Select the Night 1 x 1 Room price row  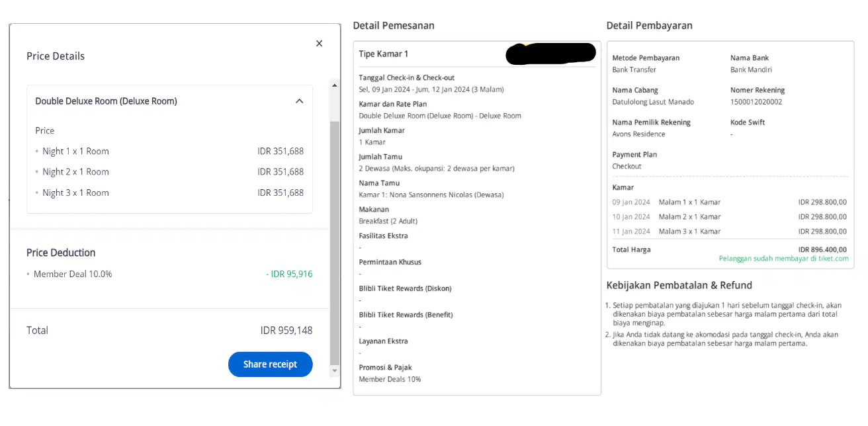(169, 151)
